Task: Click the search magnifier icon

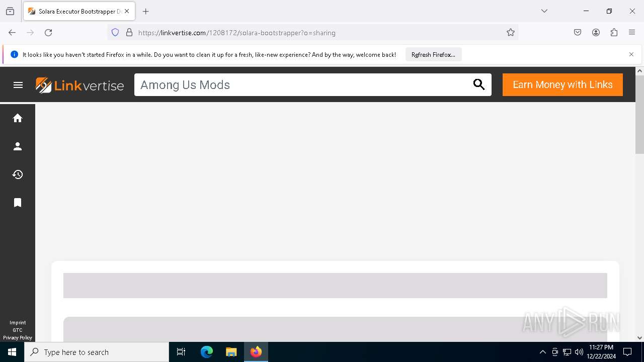Action: [479, 85]
